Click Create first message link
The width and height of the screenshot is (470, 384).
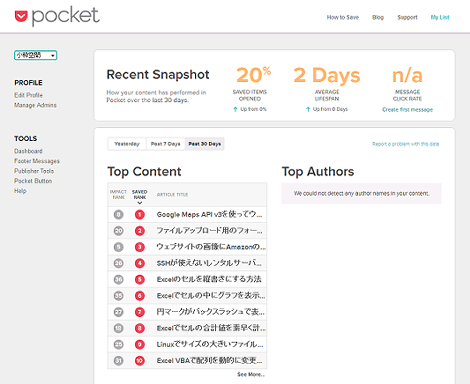click(407, 110)
